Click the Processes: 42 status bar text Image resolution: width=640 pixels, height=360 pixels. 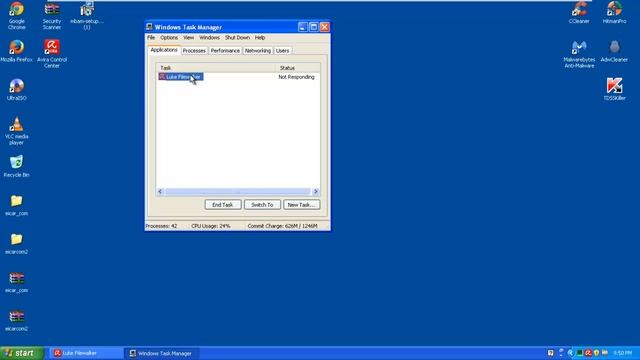point(162,226)
